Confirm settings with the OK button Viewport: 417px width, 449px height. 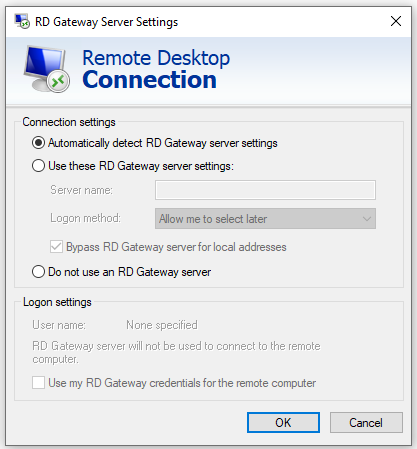tap(283, 423)
